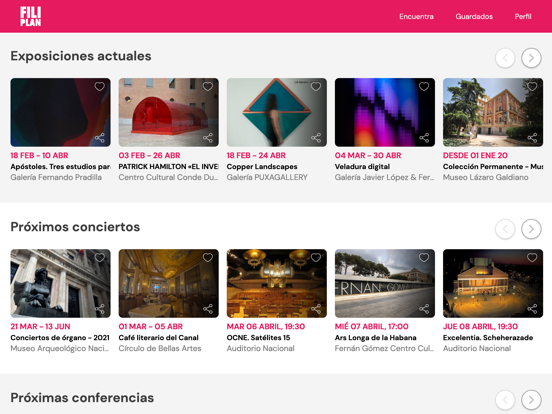The height and width of the screenshot is (414, 552).
Task: Open Café literario dining hall thumbnail
Action: tap(168, 283)
